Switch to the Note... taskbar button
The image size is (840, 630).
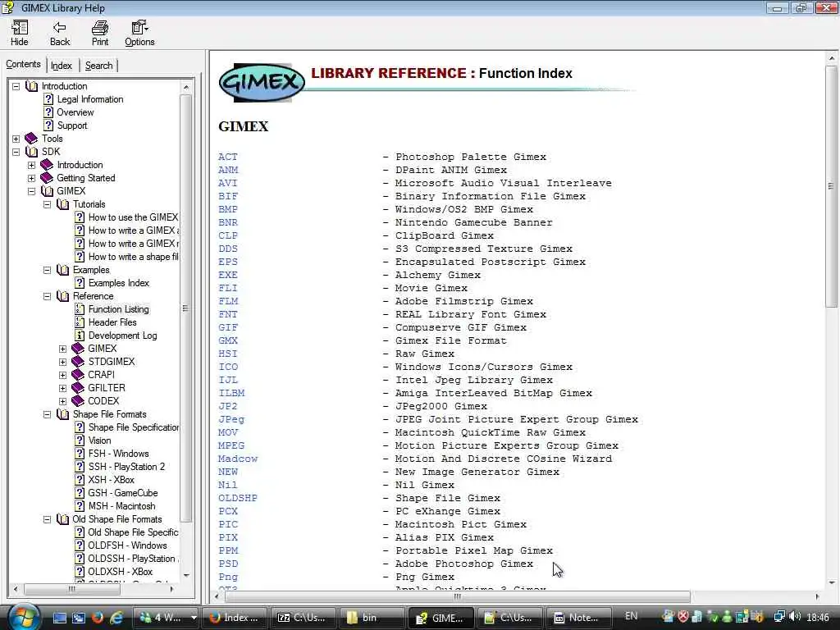point(577,618)
